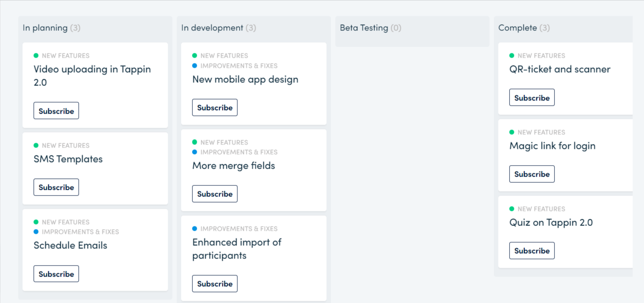Viewport: 644px width, 303px height.
Task: Click the green dot on Quiz on Tappin 2.0
Action: (x=511, y=209)
